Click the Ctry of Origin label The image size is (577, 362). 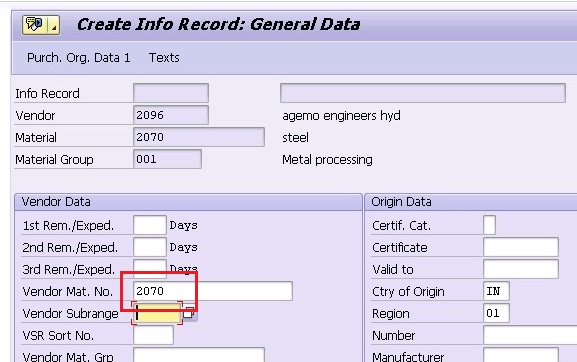[408, 292]
